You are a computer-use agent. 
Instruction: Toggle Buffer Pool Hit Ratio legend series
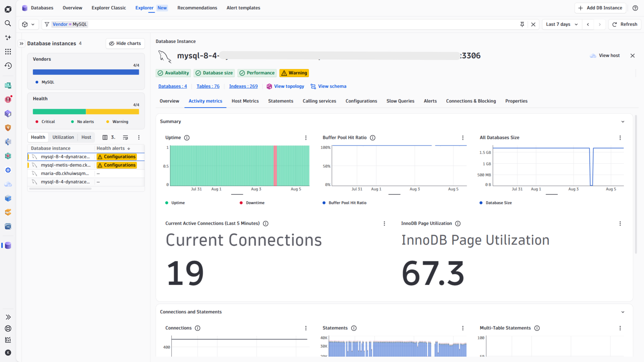pyautogui.click(x=344, y=203)
